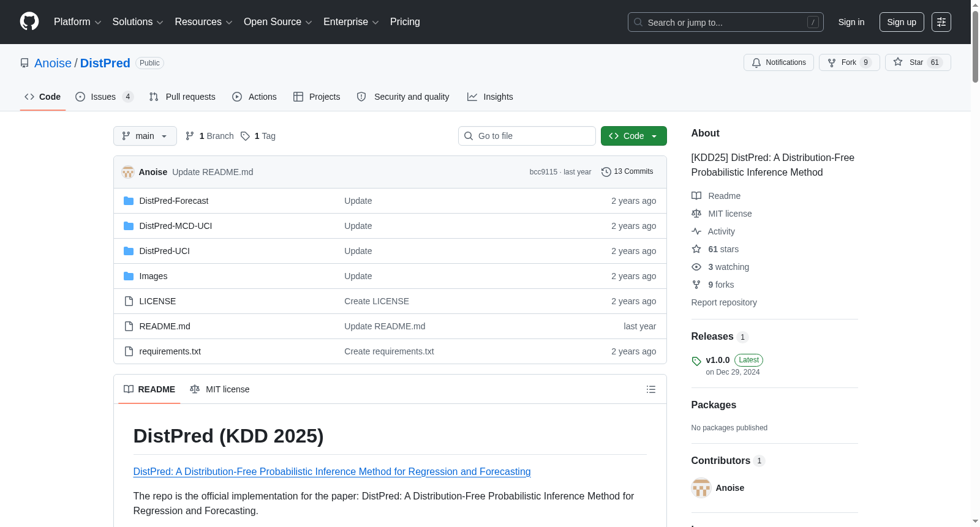The image size is (980, 527).
Task: Go to the Pricing page
Action: click(405, 22)
